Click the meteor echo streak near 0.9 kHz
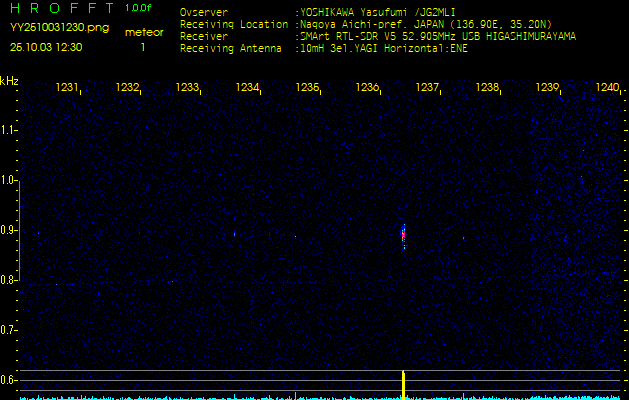 (x=403, y=235)
